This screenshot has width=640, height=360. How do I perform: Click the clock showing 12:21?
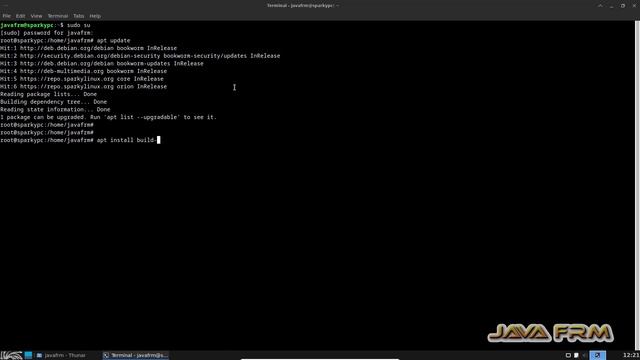tap(631, 355)
